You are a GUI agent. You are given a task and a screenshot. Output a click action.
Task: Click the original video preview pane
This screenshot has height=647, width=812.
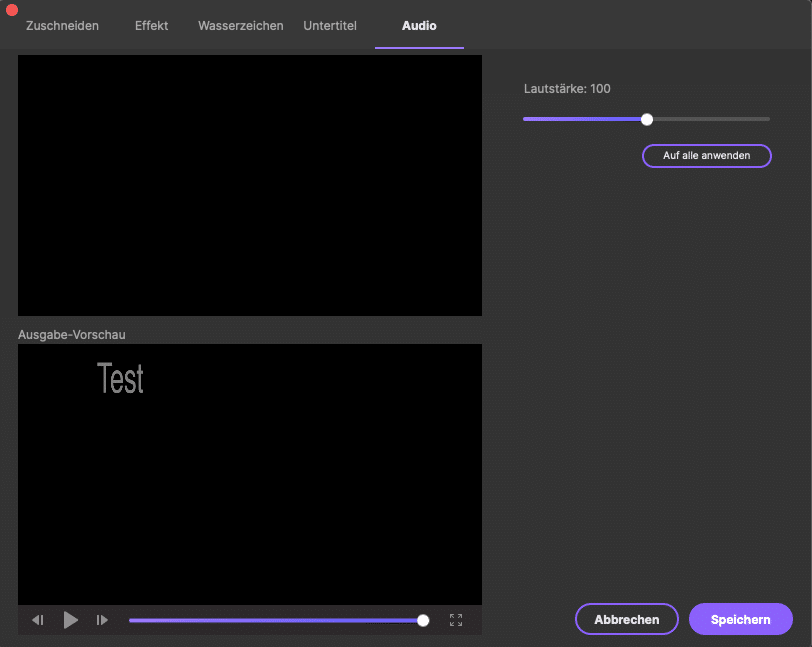[250, 185]
